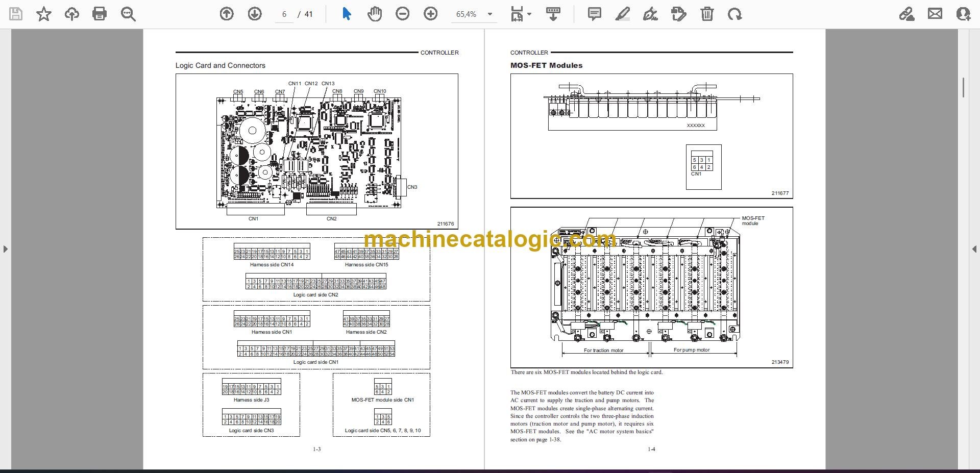Add a comment note
This screenshot has width=980, height=473.
click(595, 14)
